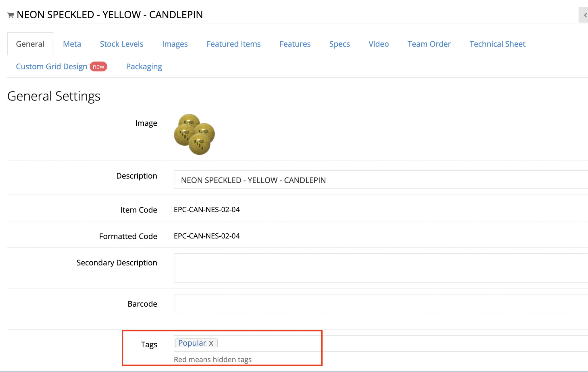This screenshot has width=588, height=372.
Task: Switch to the Meta tab
Action: 72,44
